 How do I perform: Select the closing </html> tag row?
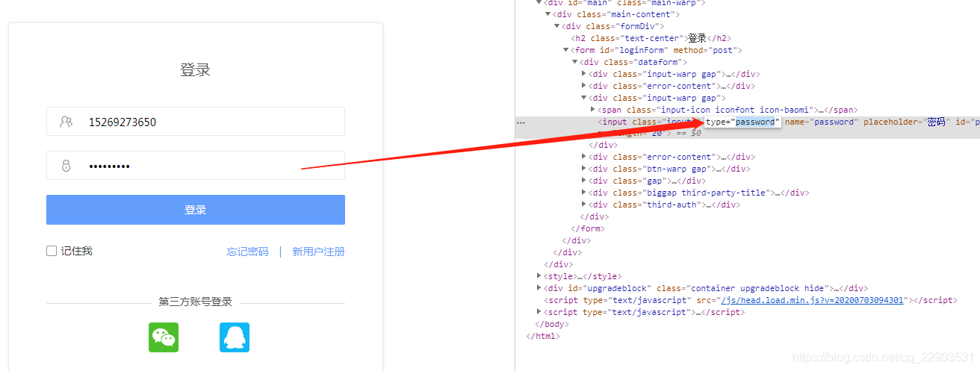pyautogui.click(x=543, y=336)
